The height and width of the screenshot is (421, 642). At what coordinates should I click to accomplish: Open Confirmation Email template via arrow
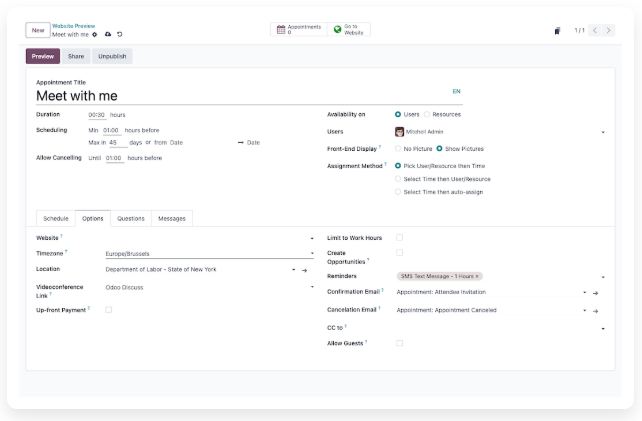click(x=595, y=293)
